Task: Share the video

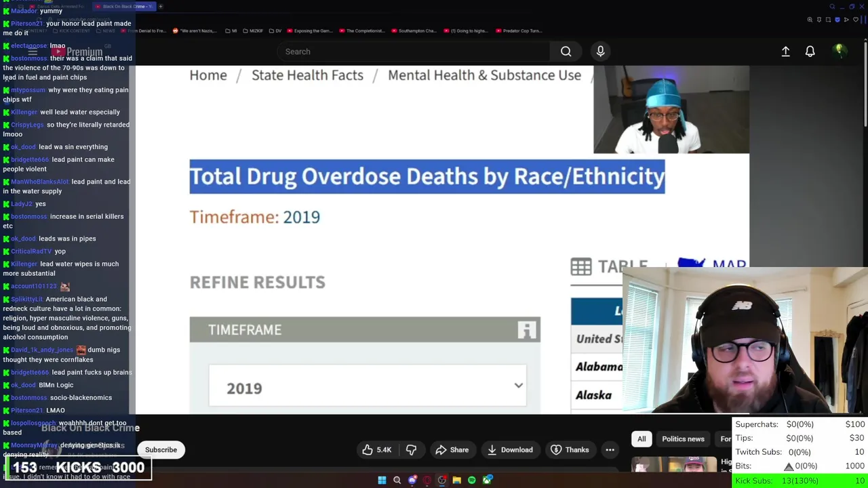Action: pos(452,449)
